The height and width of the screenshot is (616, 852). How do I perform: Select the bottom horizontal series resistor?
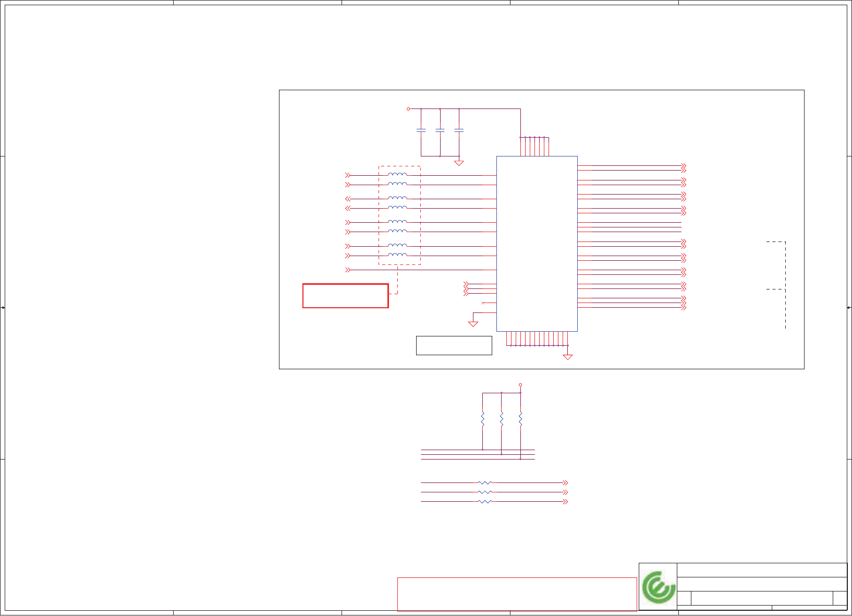point(485,502)
